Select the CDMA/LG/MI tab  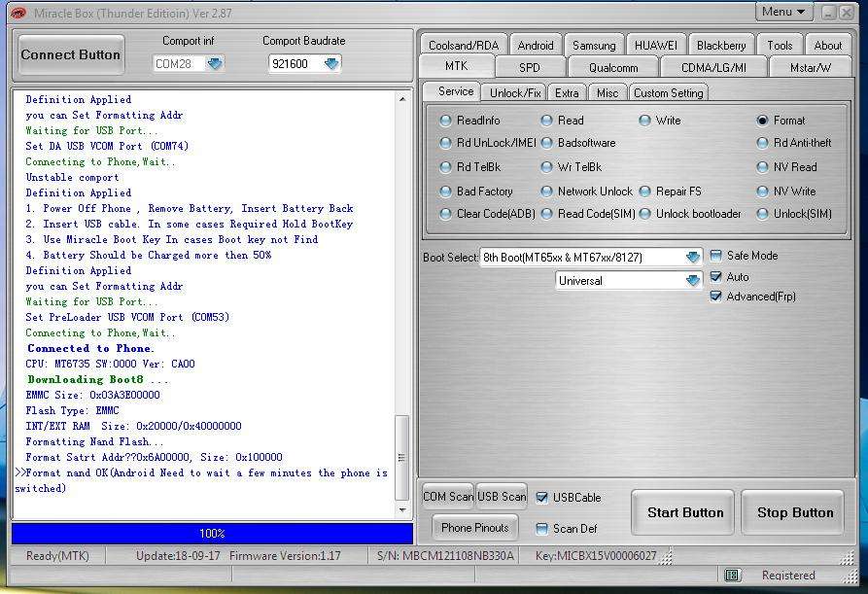pos(713,67)
